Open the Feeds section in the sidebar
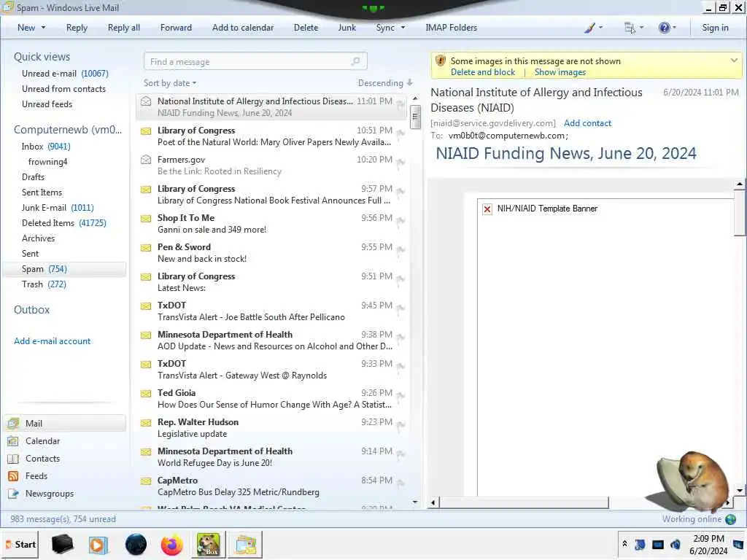 (36, 476)
